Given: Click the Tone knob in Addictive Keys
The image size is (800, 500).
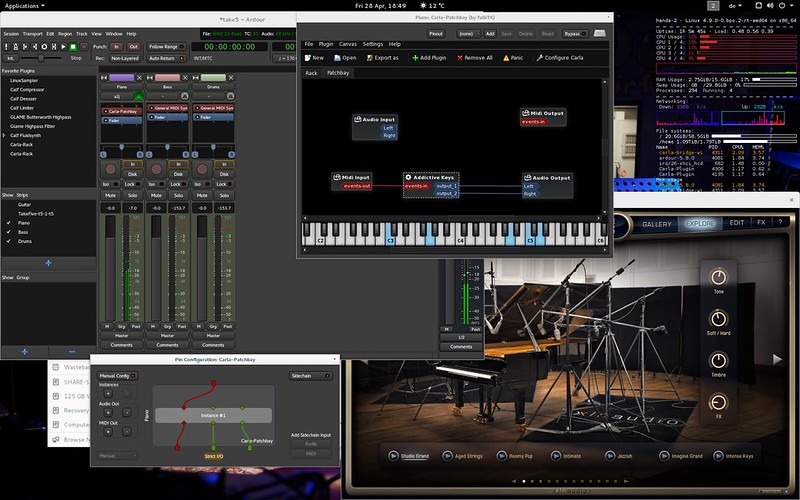Looking at the screenshot, I should (718, 277).
